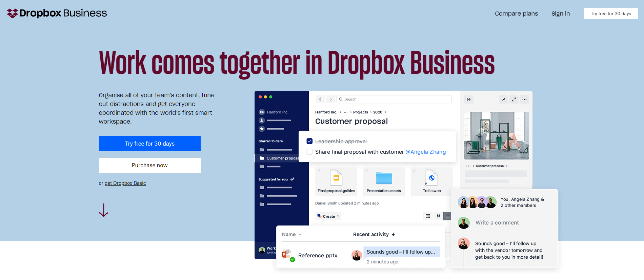Collapse the right panel arrow icon

click(x=469, y=100)
